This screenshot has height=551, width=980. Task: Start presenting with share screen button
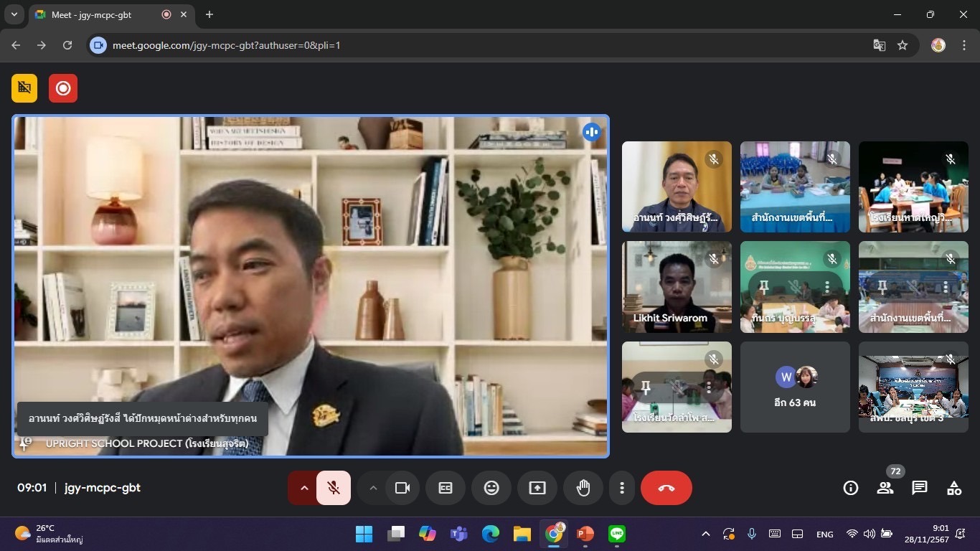click(537, 488)
